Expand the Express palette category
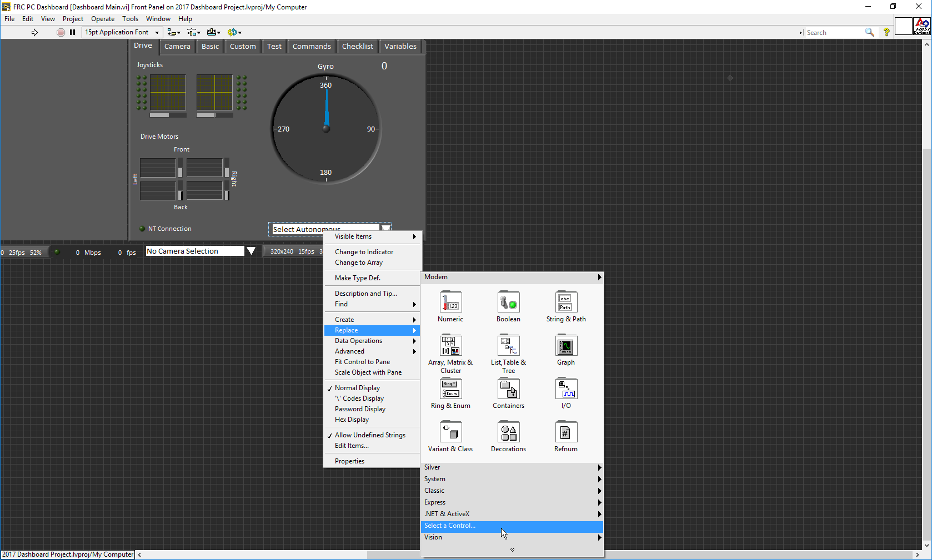Image resolution: width=932 pixels, height=560 pixels. 512,502
